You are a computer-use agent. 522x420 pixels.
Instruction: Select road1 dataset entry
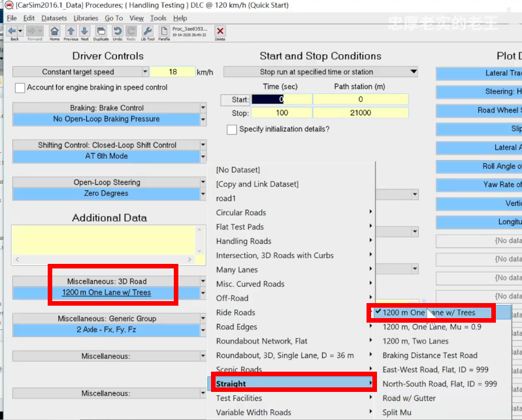click(225, 199)
